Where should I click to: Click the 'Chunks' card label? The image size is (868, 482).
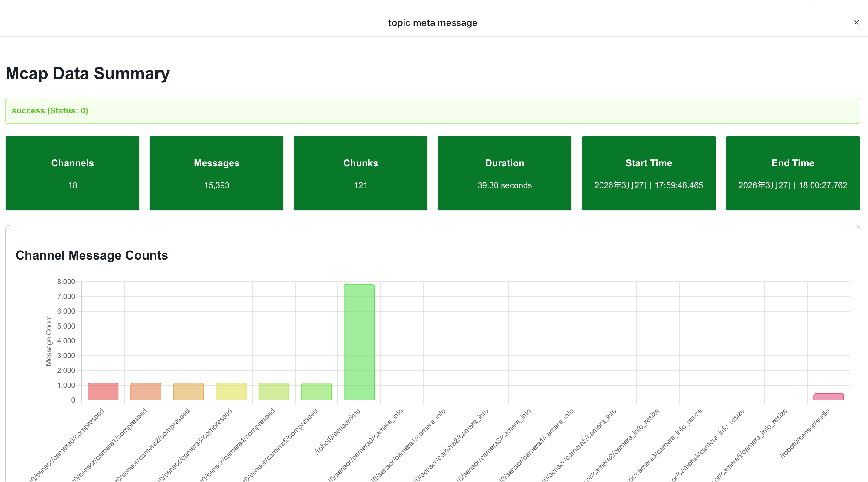pyautogui.click(x=360, y=163)
